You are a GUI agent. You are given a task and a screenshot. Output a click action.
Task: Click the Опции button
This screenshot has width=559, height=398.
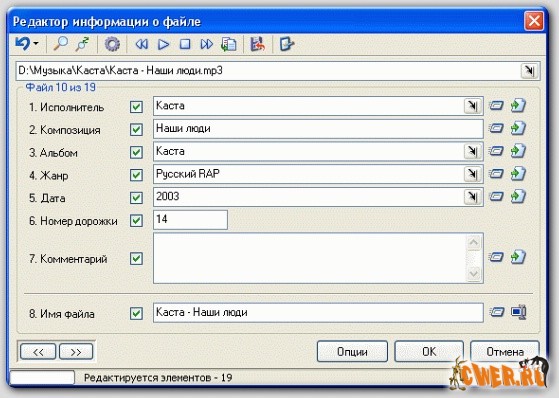pyautogui.click(x=352, y=352)
